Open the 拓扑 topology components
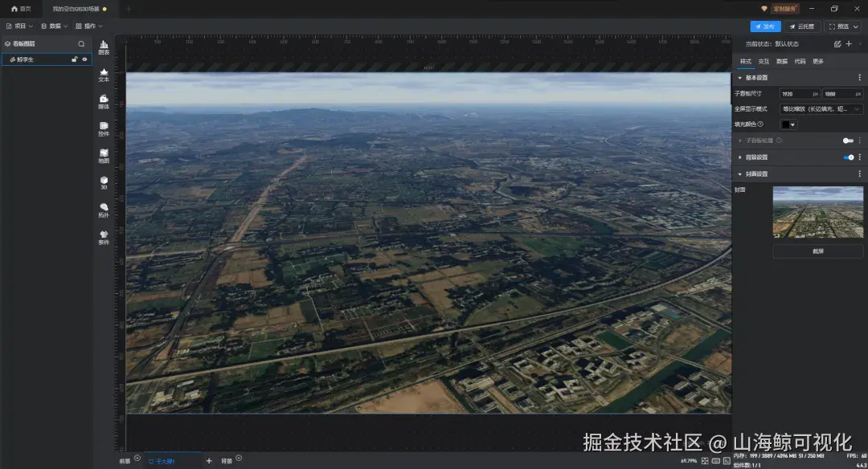 point(104,210)
